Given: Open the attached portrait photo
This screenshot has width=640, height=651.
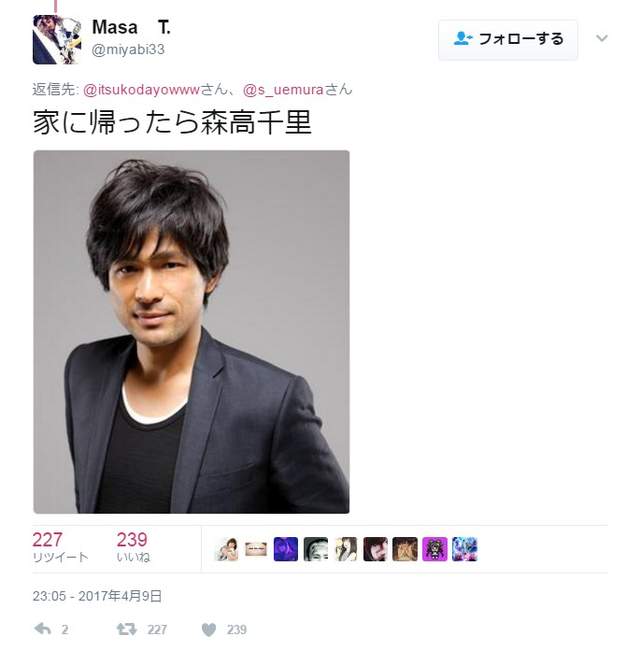Looking at the screenshot, I should (191, 332).
